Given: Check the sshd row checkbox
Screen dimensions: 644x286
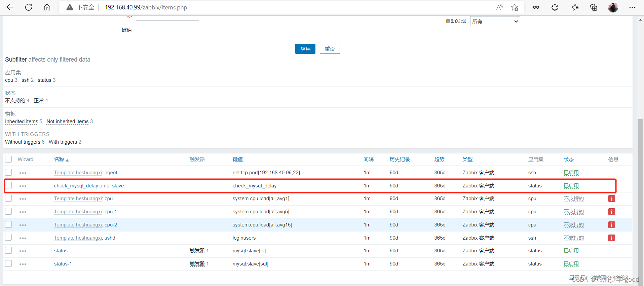Looking at the screenshot, I should point(8,237).
